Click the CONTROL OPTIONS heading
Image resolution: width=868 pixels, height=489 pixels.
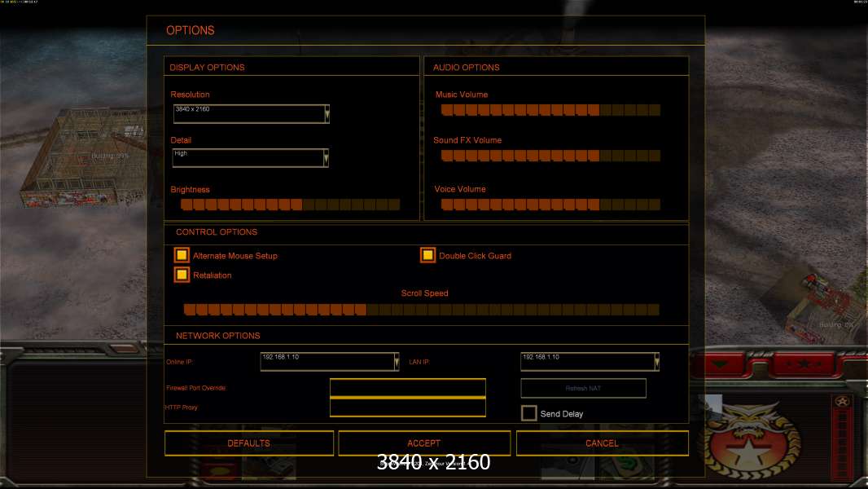point(217,232)
